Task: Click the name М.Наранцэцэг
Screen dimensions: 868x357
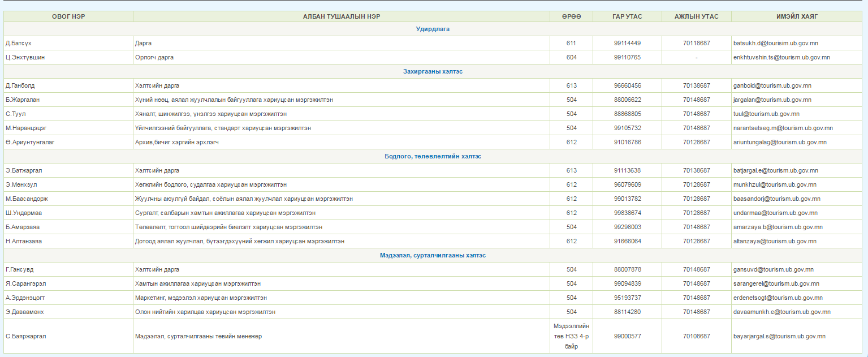Action: (26, 128)
